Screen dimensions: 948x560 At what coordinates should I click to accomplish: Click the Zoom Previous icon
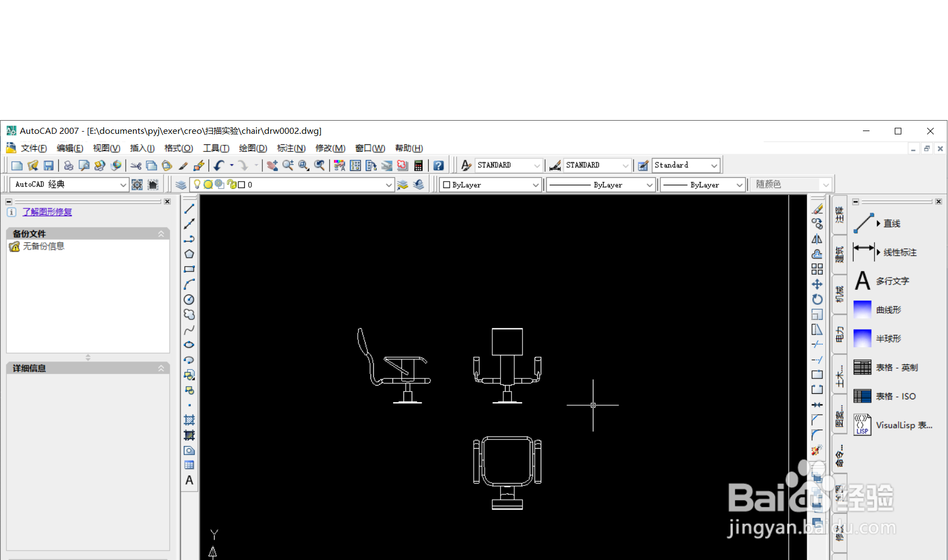coord(319,165)
